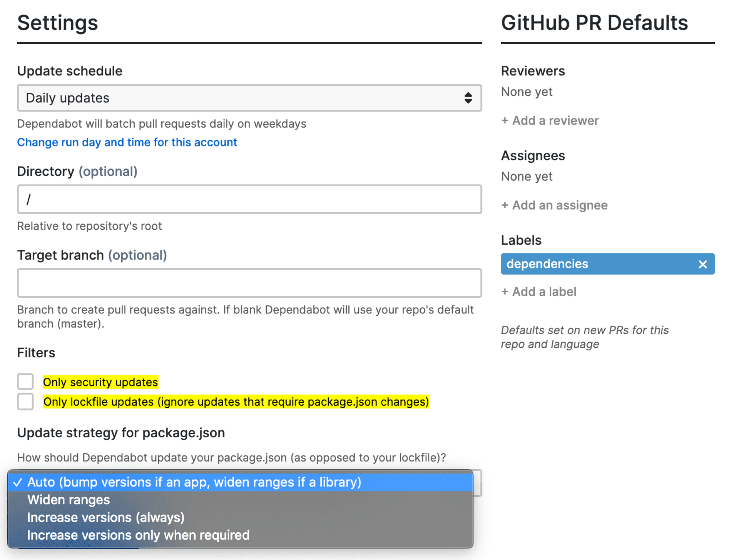Uncheck the Only security updates filter
This screenshot has height=560, width=739.
[x=25, y=382]
